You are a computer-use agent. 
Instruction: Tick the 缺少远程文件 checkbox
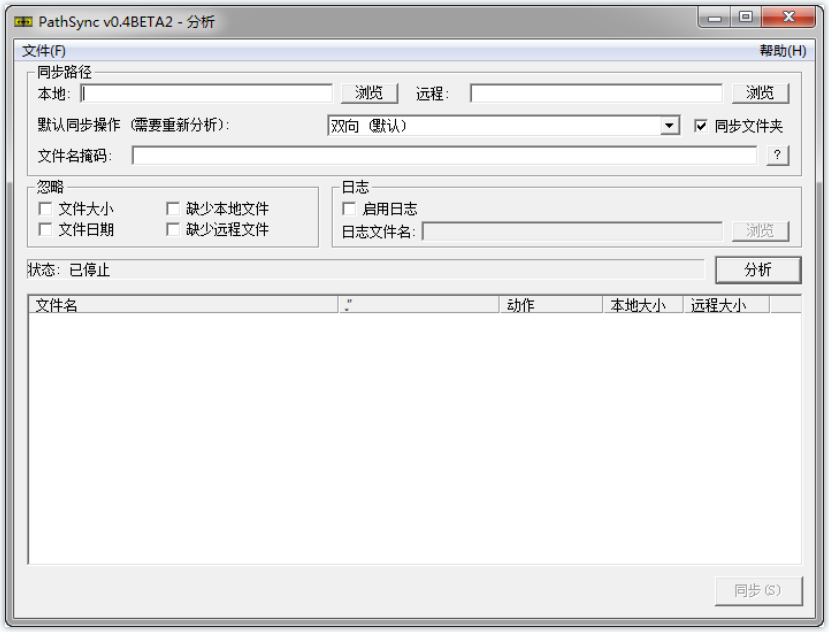[173, 229]
